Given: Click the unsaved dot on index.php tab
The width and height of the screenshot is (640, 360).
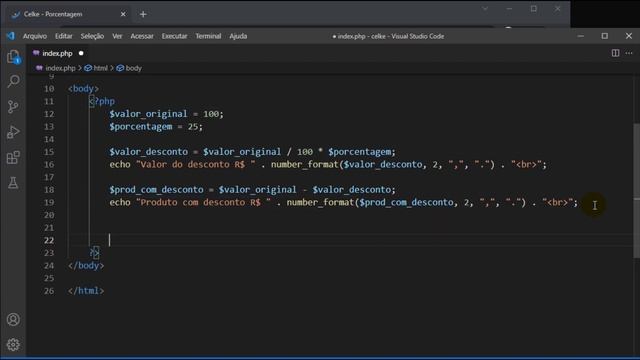Looking at the screenshot, I should tap(81, 53).
